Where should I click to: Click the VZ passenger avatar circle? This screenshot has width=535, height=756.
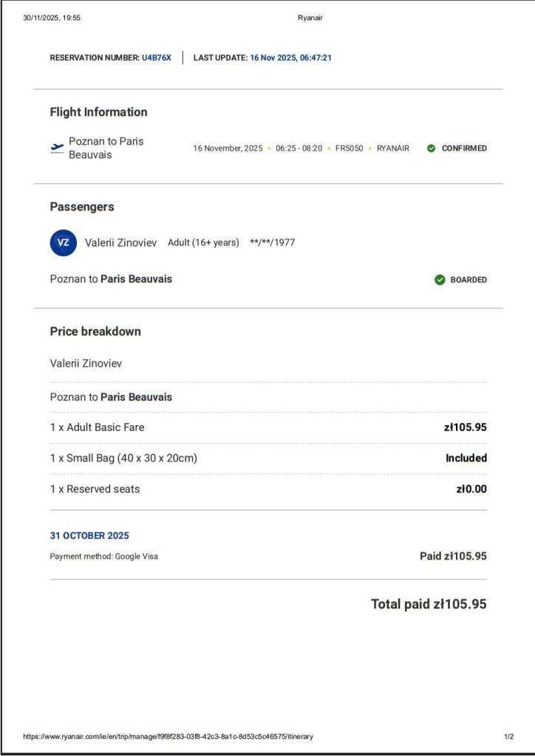[64, 242]
